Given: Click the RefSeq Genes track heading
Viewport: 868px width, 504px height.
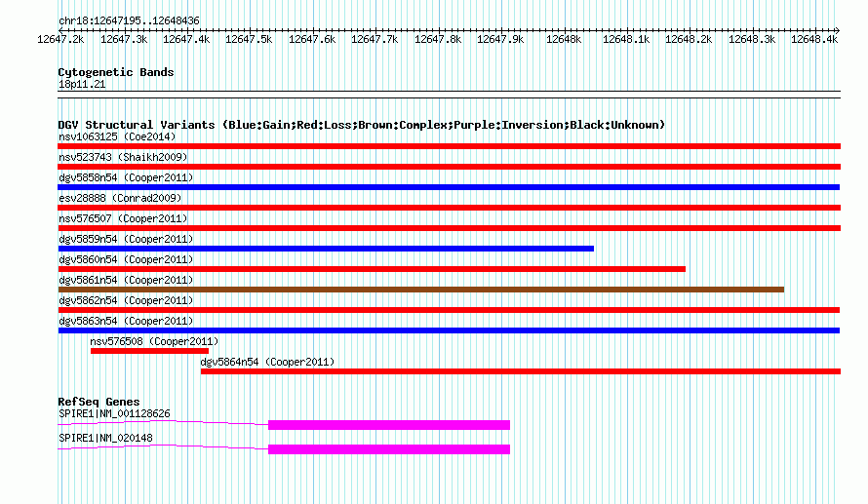Looking at the screenshot, I should (x=99, y=402).
